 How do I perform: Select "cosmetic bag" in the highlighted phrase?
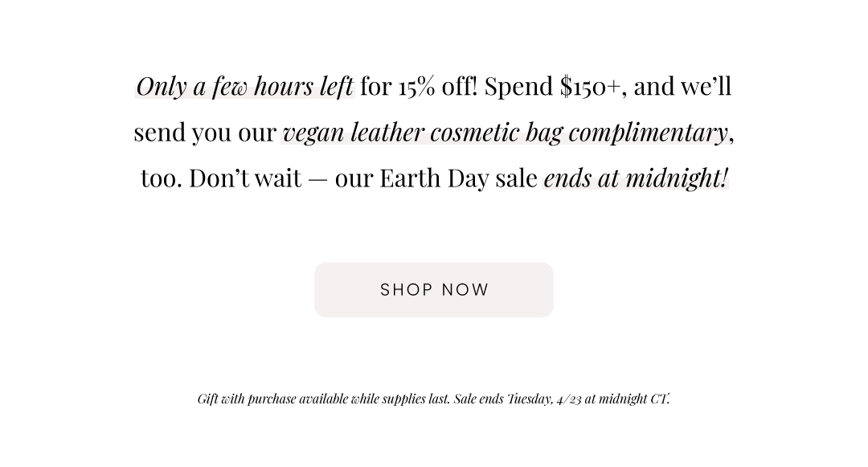496,133
